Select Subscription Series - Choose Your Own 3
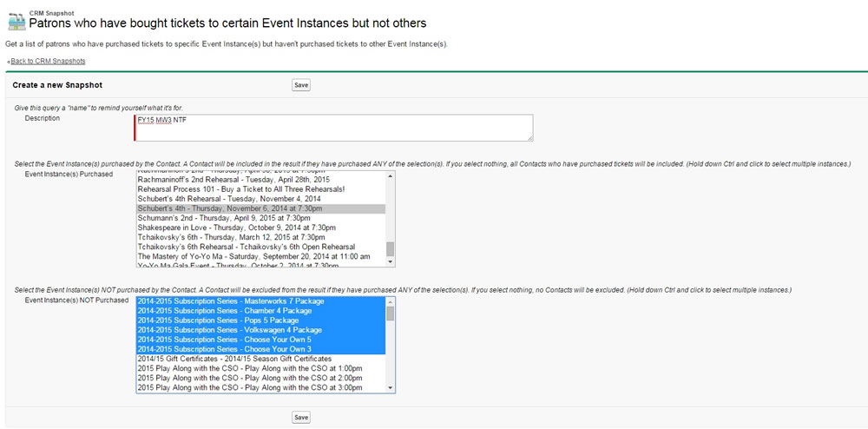This screenshot has width=868, height=429. pyautogui.click(x=260, y=349)
